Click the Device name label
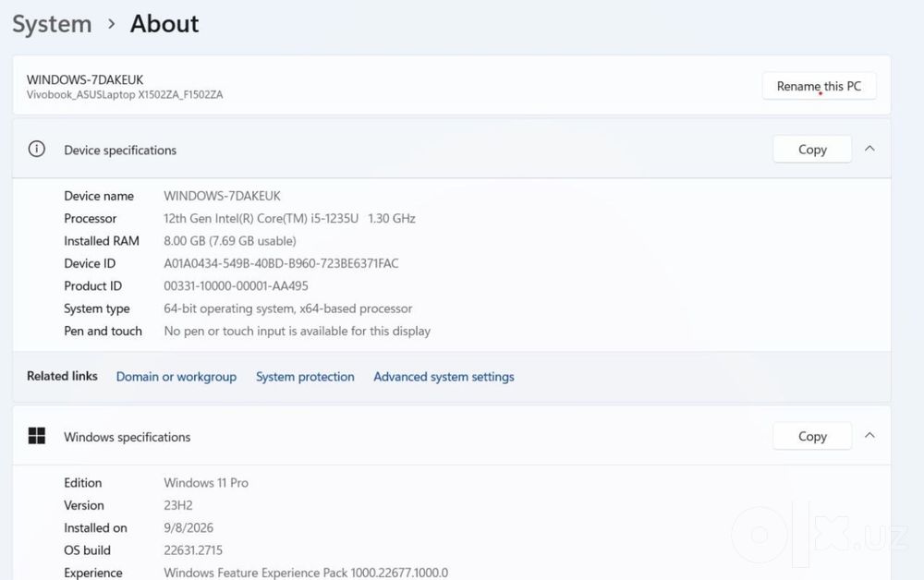Screen dimensions: 924x580 [x=99, y=196]
